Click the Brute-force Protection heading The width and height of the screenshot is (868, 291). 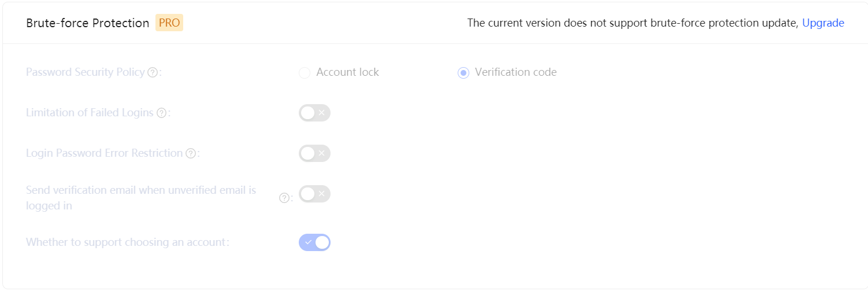[88, 23]
